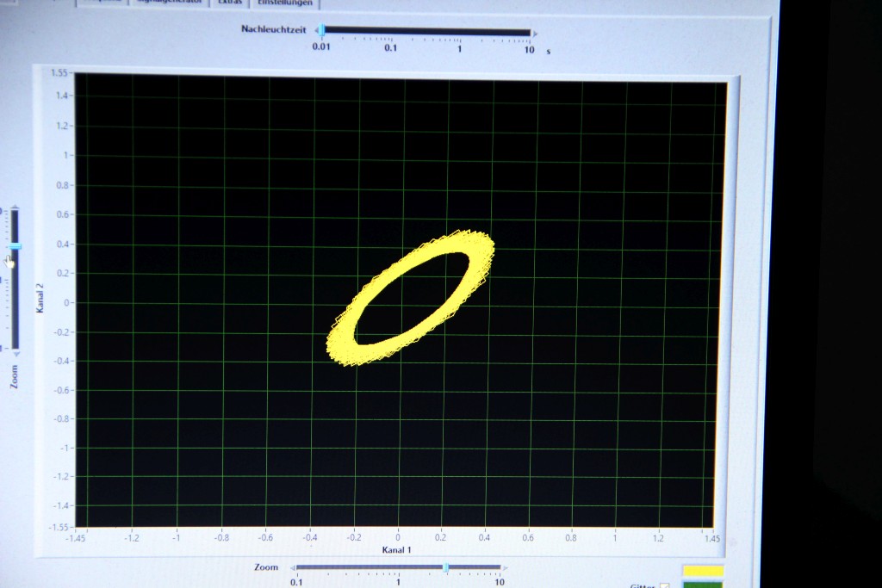Click the vertical Zoom slider handle
The width and height of the screenshot is (882, 588).
pyautogui.click(x=14, y=248)
